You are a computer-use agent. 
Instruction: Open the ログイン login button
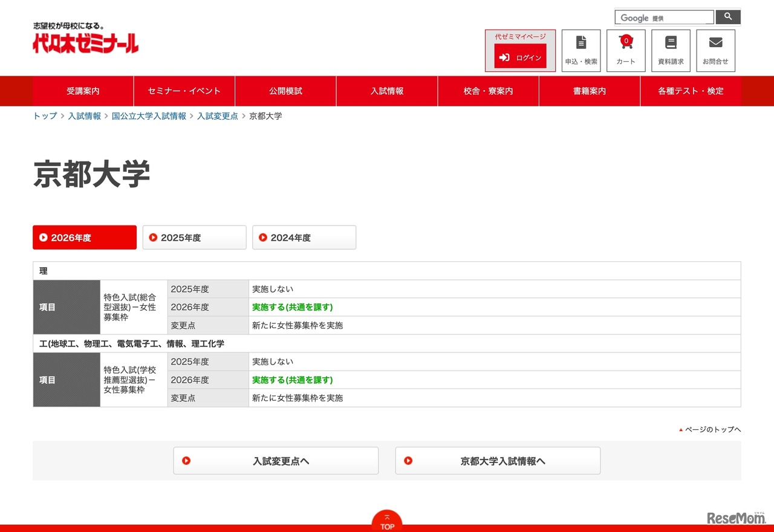(x=520, y=57)
